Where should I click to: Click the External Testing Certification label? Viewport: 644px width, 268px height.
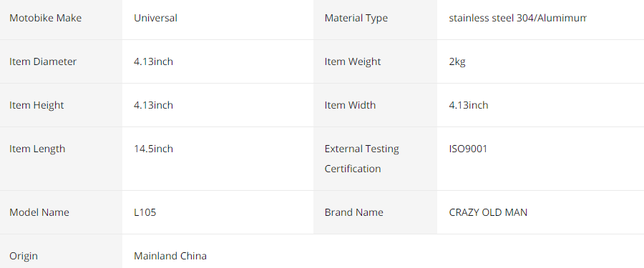click(361, 159)
